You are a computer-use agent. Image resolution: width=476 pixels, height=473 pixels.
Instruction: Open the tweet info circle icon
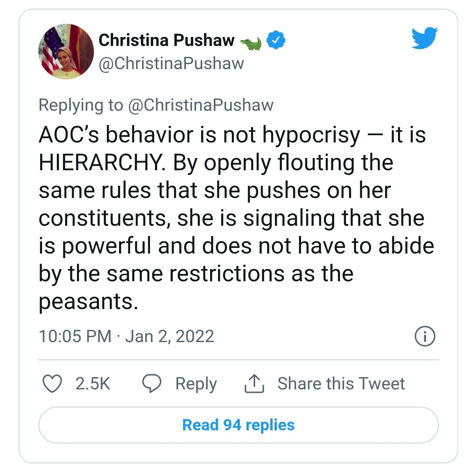coord(425,336)
